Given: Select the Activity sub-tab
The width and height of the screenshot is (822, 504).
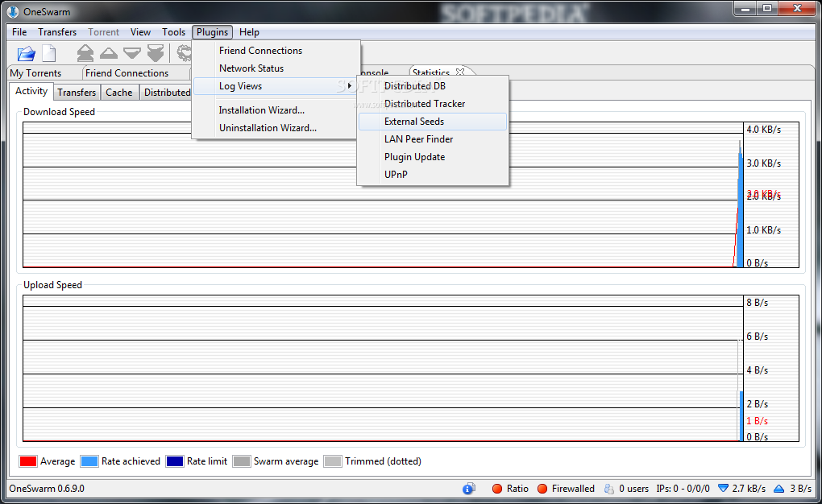Looking at the screenshot, I should 31,91.
